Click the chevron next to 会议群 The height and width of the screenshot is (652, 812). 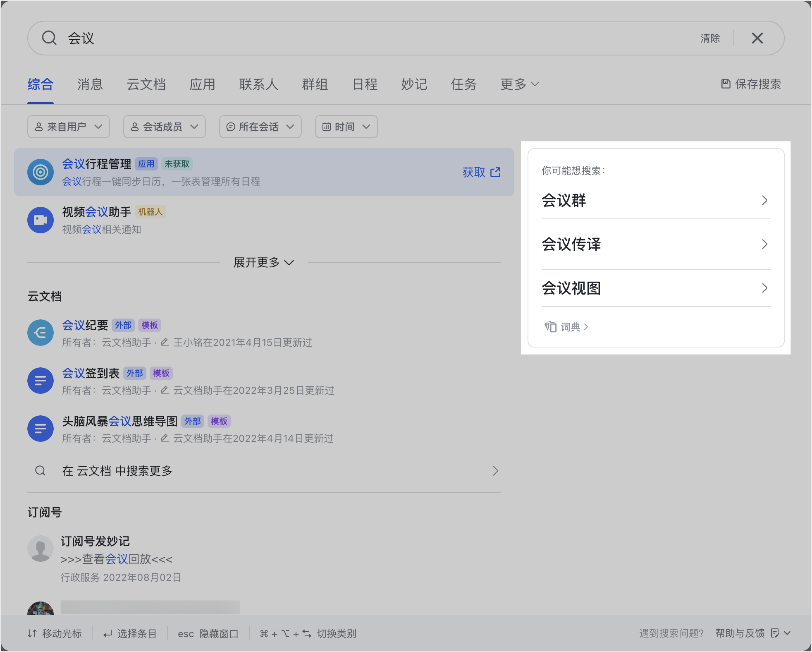764,200
